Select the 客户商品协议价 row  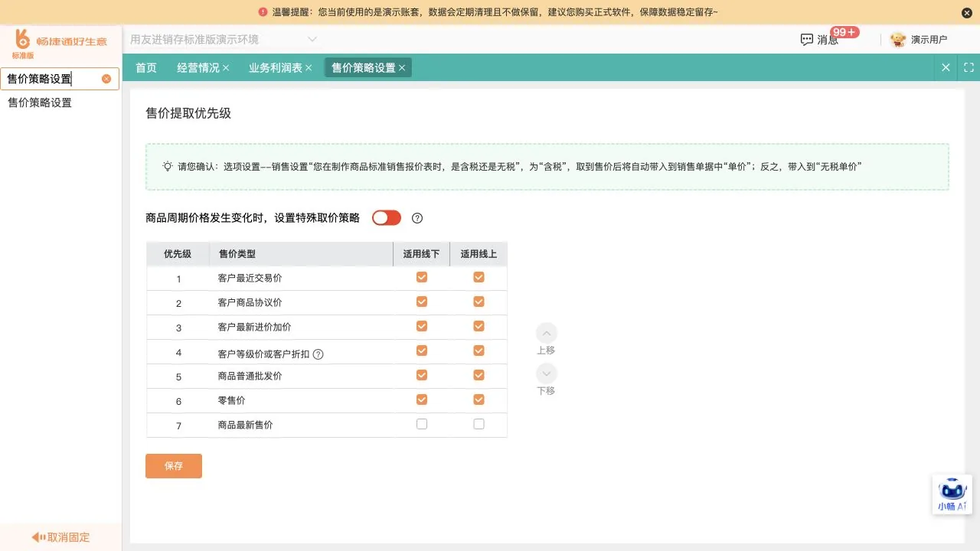point(327,302)
